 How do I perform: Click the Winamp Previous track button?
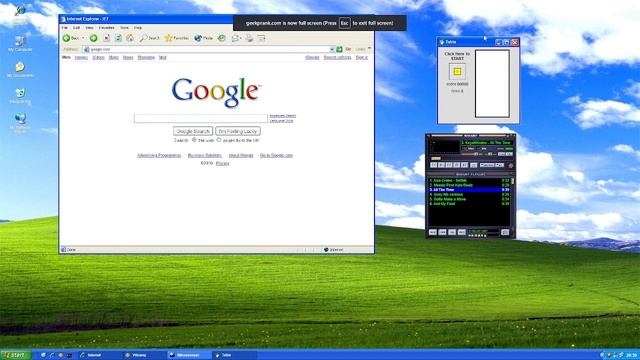(433, 165)
